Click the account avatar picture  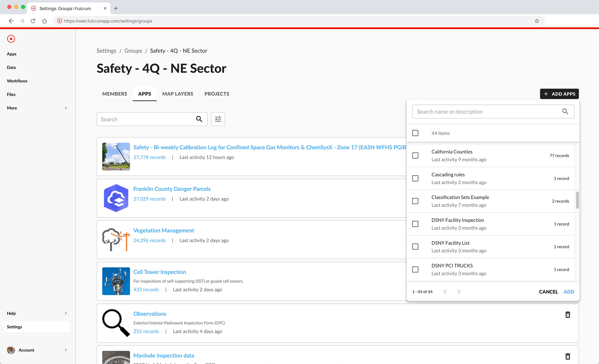coord(11,350)
